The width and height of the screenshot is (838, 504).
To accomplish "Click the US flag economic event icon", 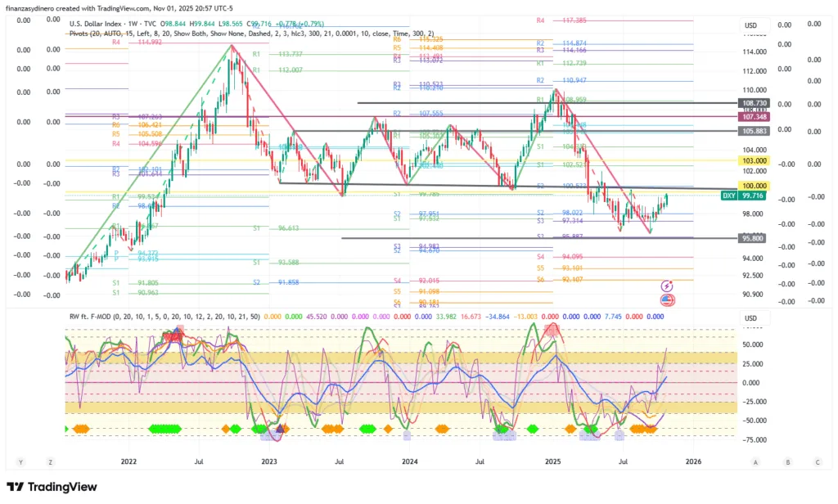I will 666,300.
